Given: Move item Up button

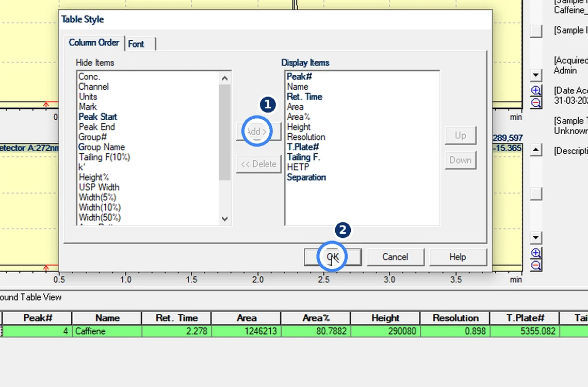Looking at the screenshot, I should click(x=461, y=135).
